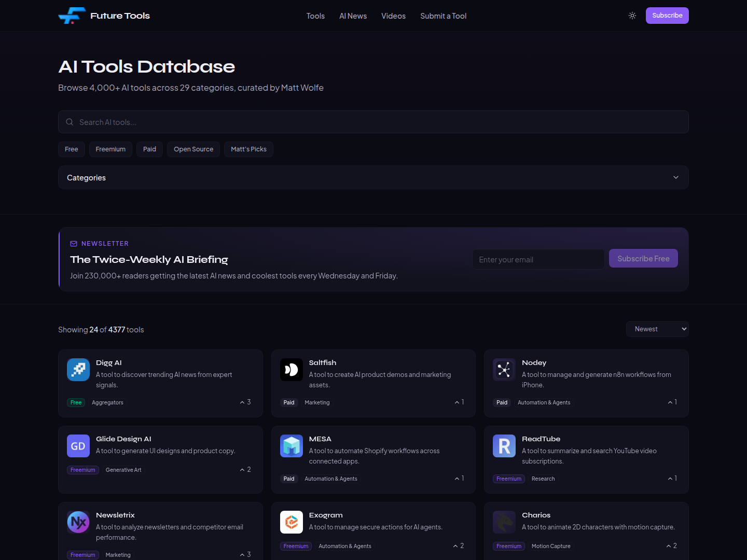Screen dimensions: 747x560
Task: Click Freemium badge on Glide Design AI
Action: pyautogui.click(x=83, y=470)
